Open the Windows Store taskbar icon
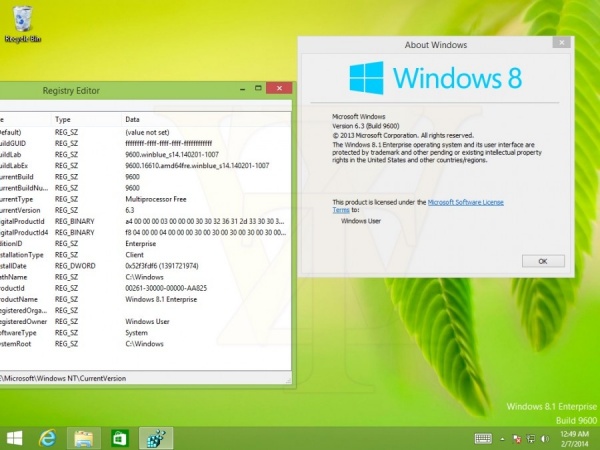Screen dimensions: 600x450 coord(119,438)
